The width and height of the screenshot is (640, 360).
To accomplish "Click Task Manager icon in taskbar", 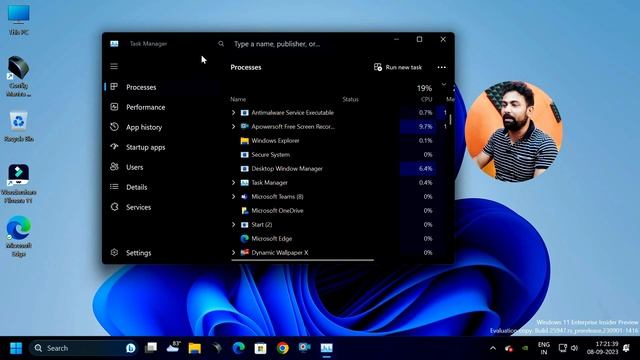I will point(327,348).
